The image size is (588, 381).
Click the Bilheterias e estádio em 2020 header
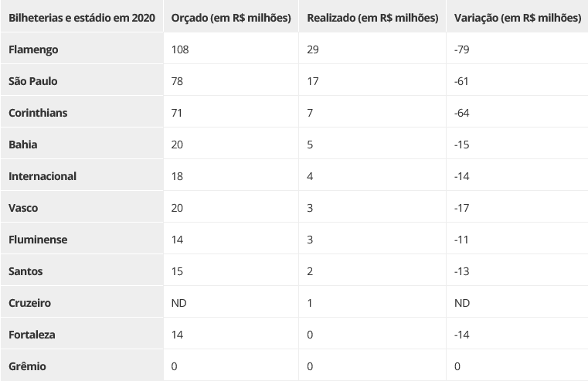pyautogui.click(x=81, y=18)
